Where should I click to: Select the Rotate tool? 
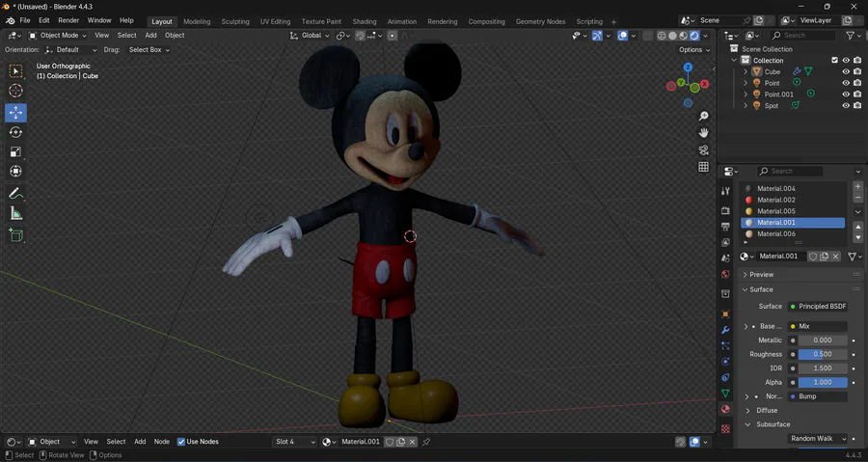click(15, 132)
